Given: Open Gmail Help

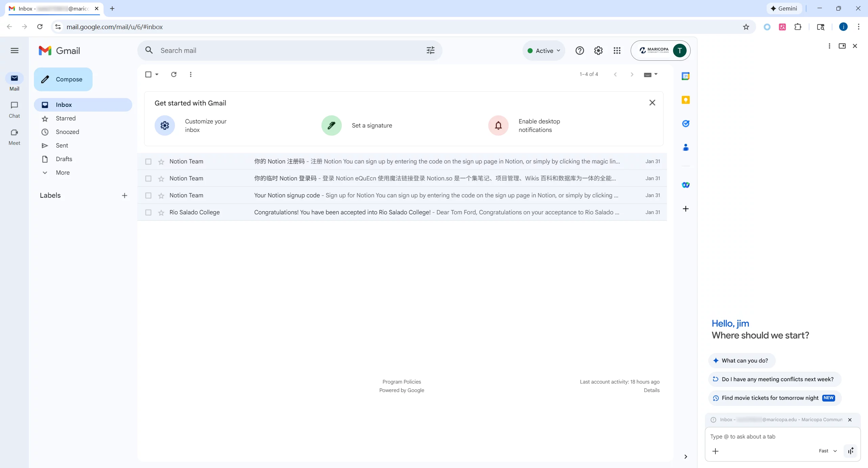Looking at the screenshot, I should pyautogui.click(x=579, y=50).
